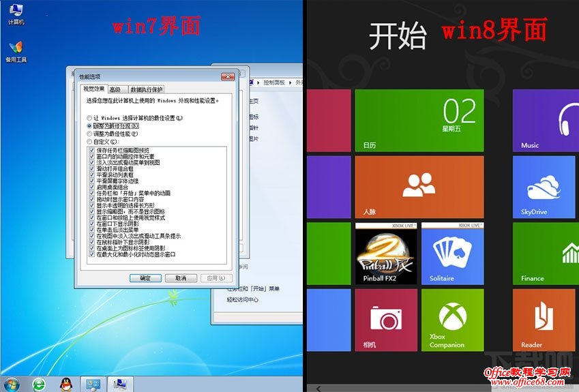The image size is (579, 392).
Task: Select 调整为最佳外观 radio option
Action: click(x=89, y=126)
